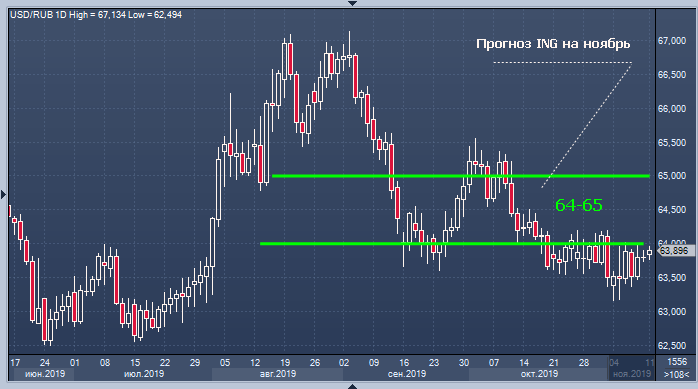Click date tick 12 on the time axis
The image size is (698, 389).
click(255, 363)
